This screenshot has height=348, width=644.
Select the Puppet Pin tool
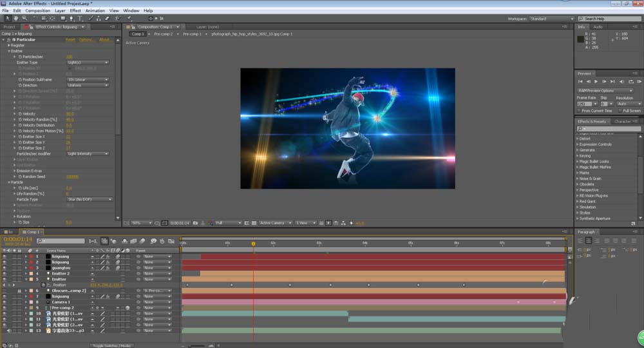tap(130, 19)
